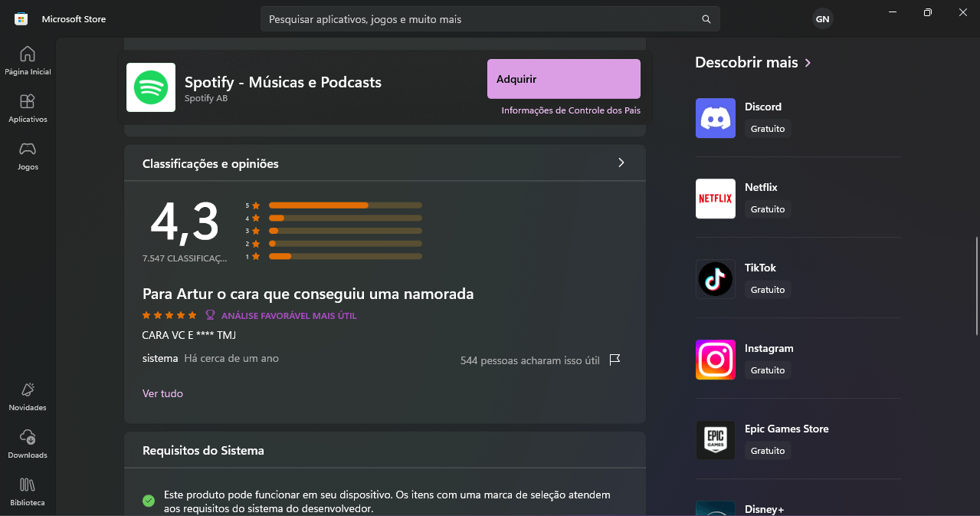This screenshot has width=980, height=516.
Task: Open the Discord app icon
Action: (715, 118)
